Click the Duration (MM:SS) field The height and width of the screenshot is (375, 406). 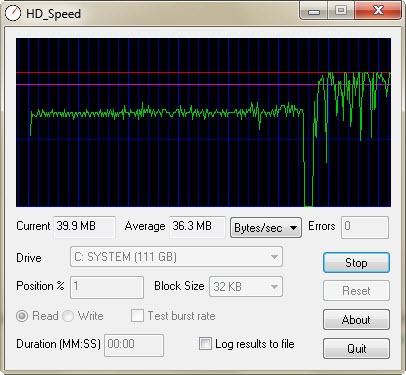(134, 345)
